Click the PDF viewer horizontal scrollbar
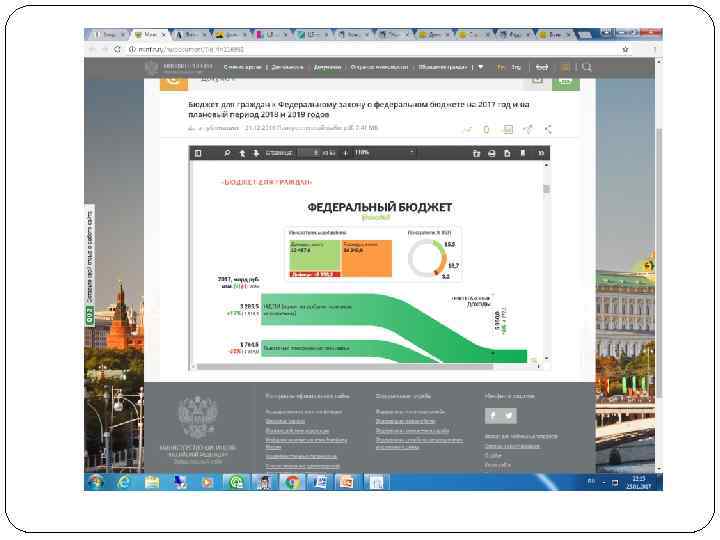The image size is (720, 540). (344, 366)
